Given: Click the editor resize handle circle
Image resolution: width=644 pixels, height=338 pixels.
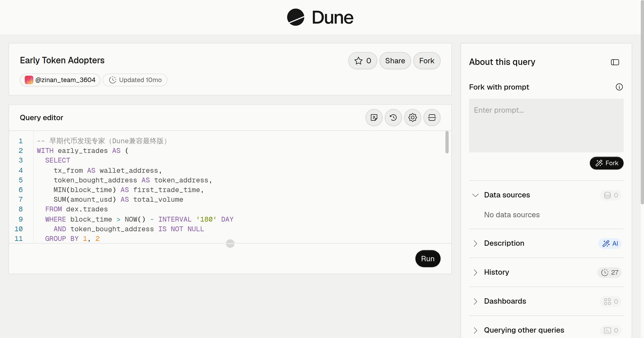Looking at the screenshot, I should pyautogui.click(x=230, y=244).
